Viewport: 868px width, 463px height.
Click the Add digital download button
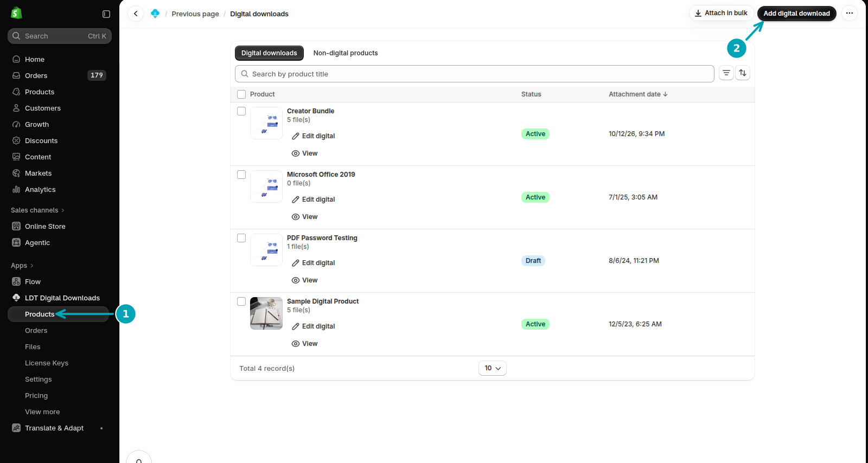(797, 14)
